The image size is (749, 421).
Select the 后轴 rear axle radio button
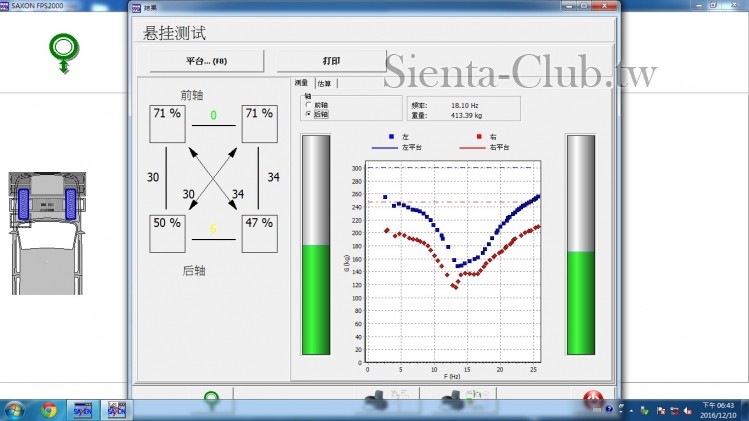[x=307, y=114]
